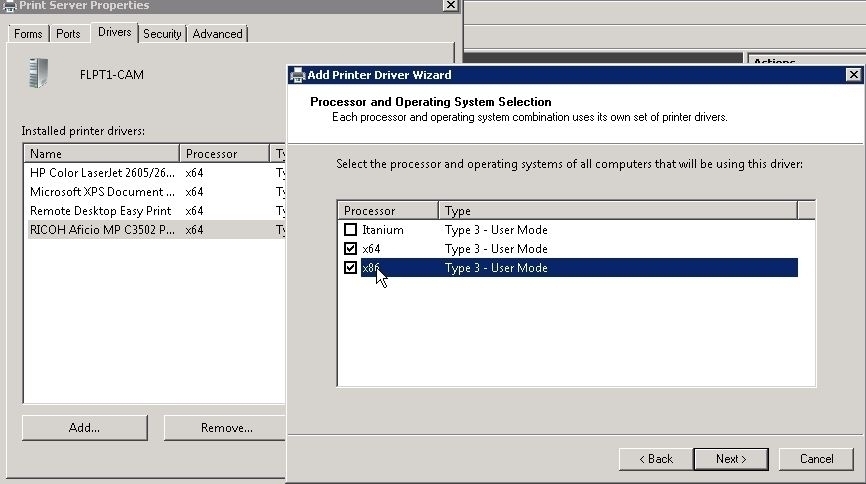The image size is (866, 484).
Task: Click the Remove... driver button
Action: click(226, 428)
